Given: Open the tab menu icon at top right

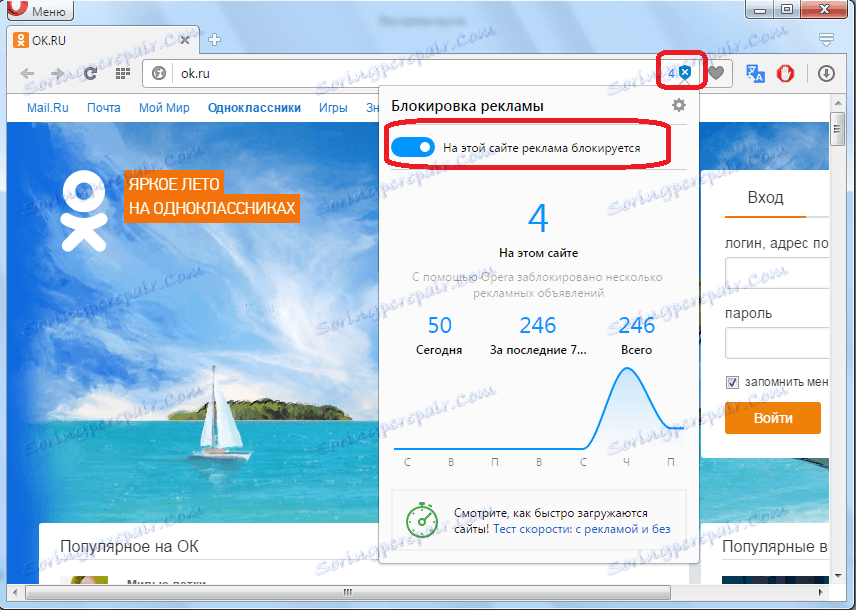Looking at the screenshot, I should point(827,39).
